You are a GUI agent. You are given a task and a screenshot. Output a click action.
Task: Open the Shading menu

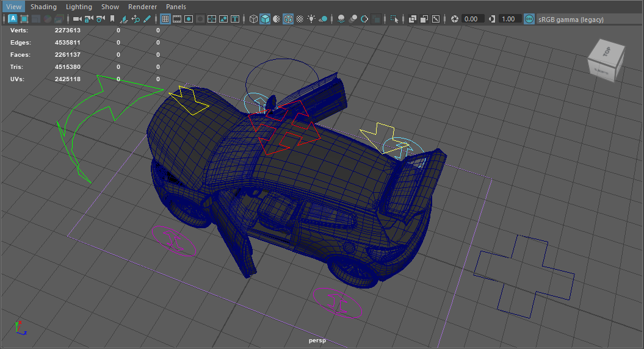[x=43, y=7]
